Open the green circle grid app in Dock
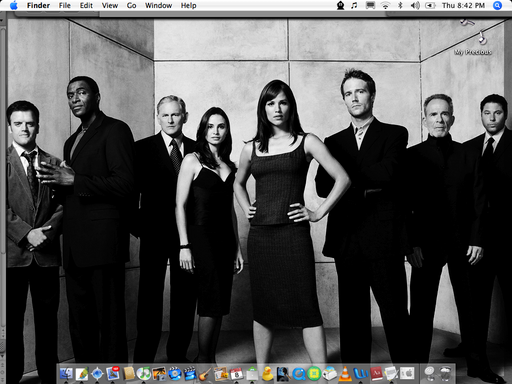Viewport: 512px width, 384px height. point(314,373)
